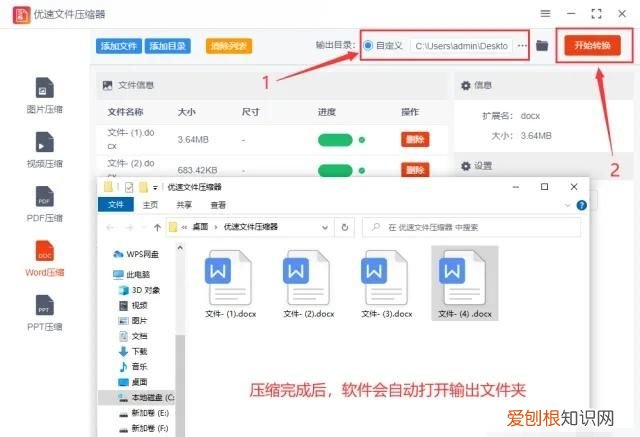Image resolution: width=640 pixels, height=437 pixels.
Task: Click the 文件名称 column header
Action: coord(125,112)
